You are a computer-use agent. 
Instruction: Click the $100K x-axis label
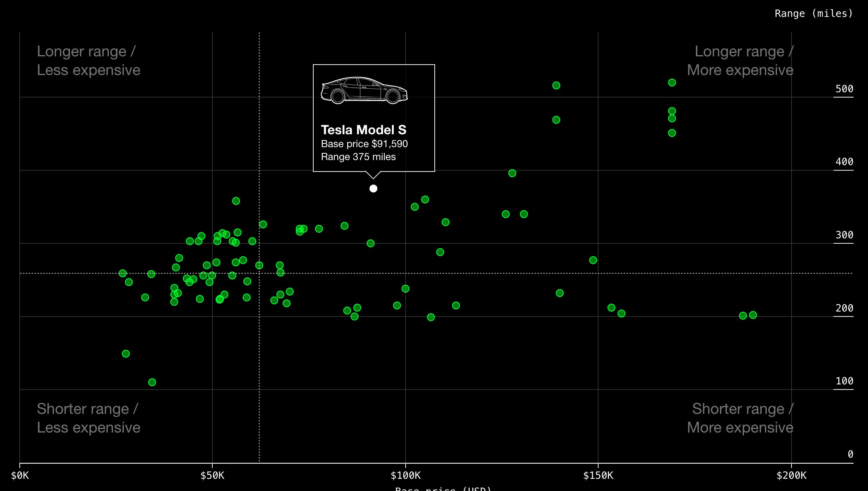[x=405, y=476]
